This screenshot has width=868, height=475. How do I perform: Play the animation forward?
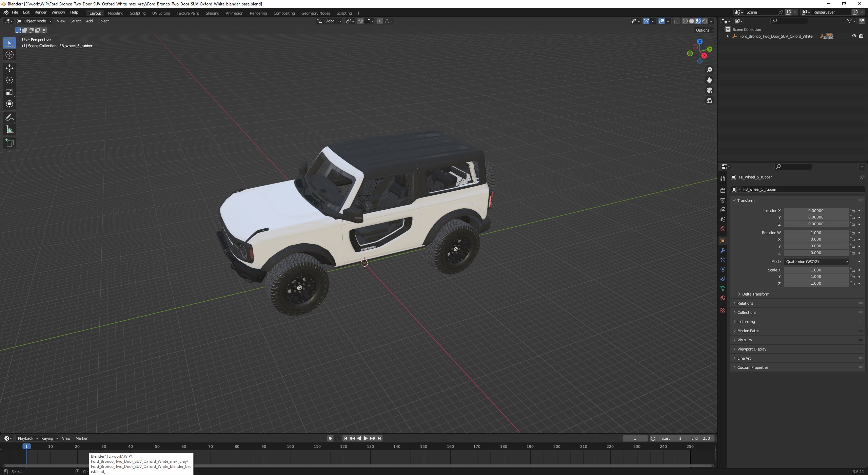pyautogui.click(x=366, y=438)
